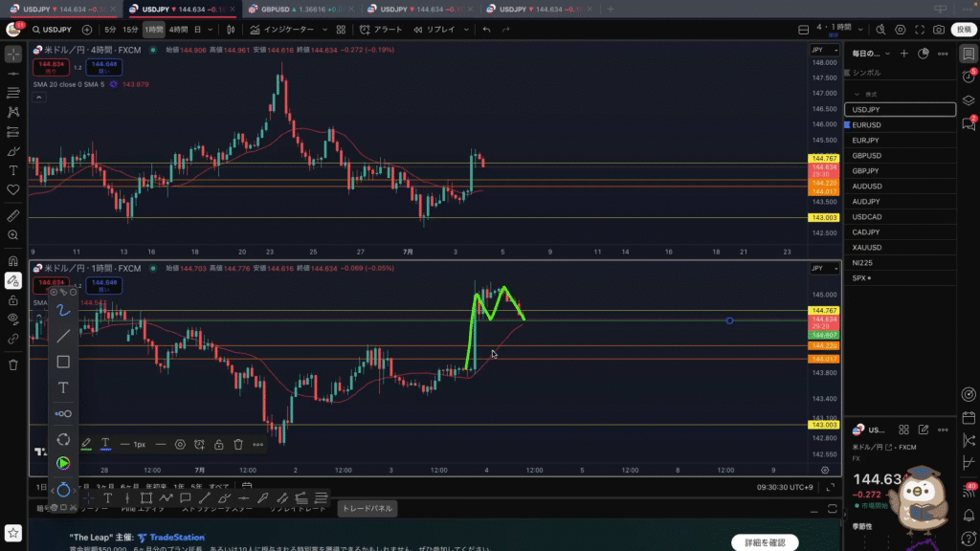The width and height of the screenshot is (980, 551).
Task: Open the トレードパネル tab
Action: click(367, 509)
